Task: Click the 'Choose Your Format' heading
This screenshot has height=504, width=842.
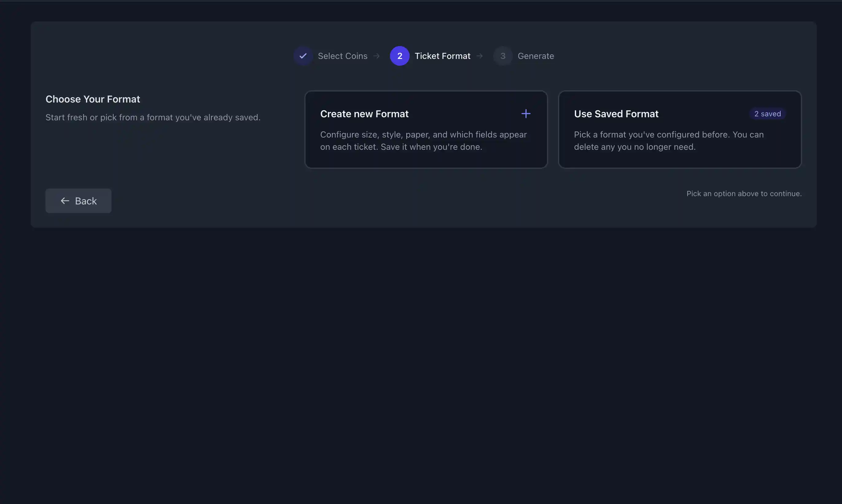Action: tap(93, 99)
